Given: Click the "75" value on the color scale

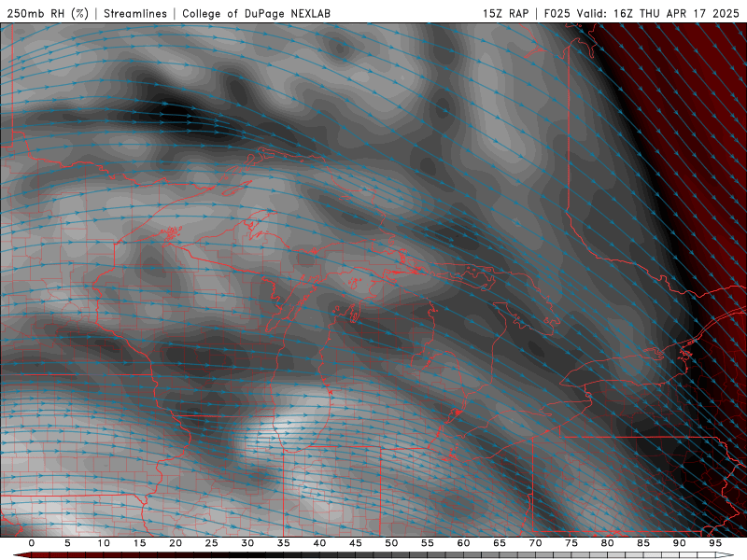Looking at the screenshot, I should 571,543.
